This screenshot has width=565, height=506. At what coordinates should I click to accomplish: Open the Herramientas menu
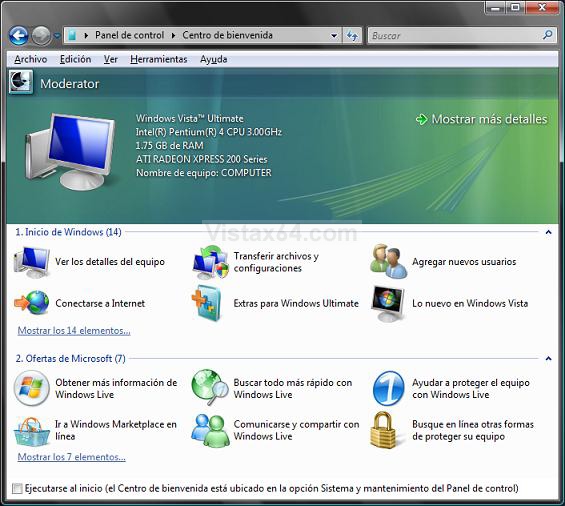(159, 59)
